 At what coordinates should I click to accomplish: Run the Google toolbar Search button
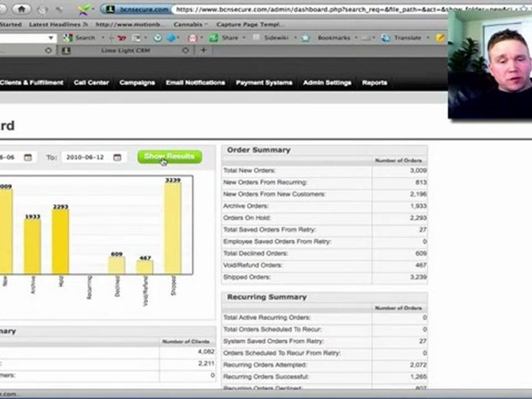(79, 38)
